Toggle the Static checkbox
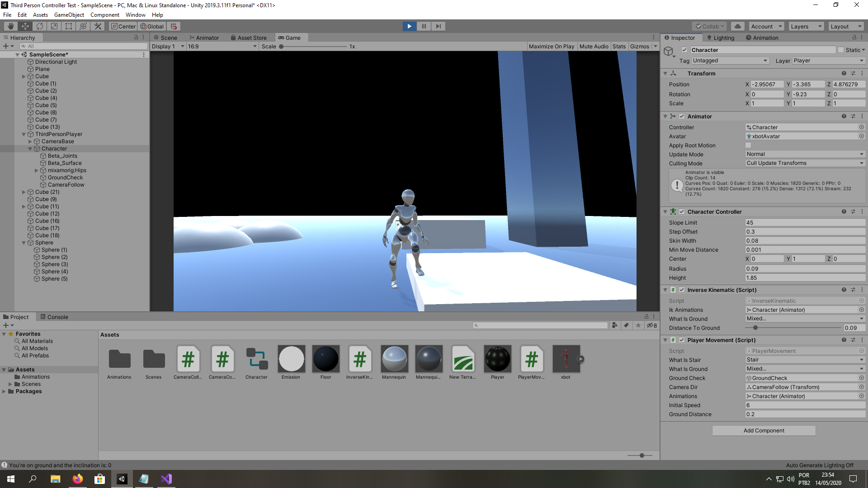 tap(841, 50)
